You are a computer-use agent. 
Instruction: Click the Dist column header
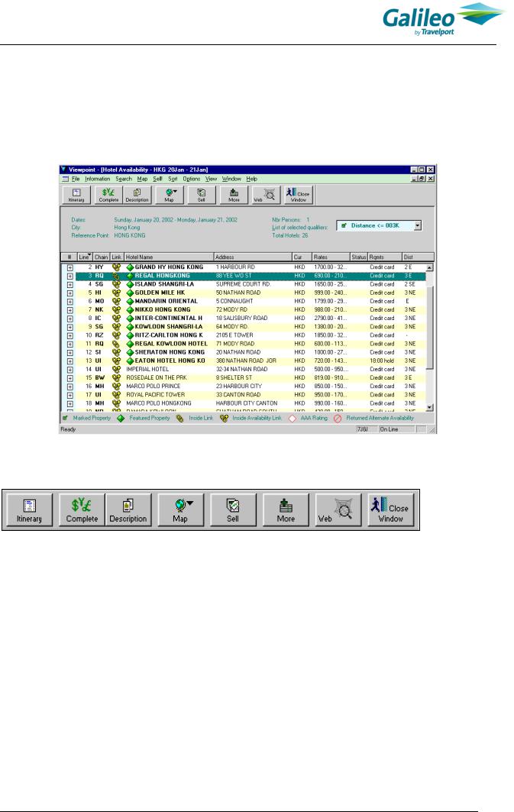pos(417,257)
